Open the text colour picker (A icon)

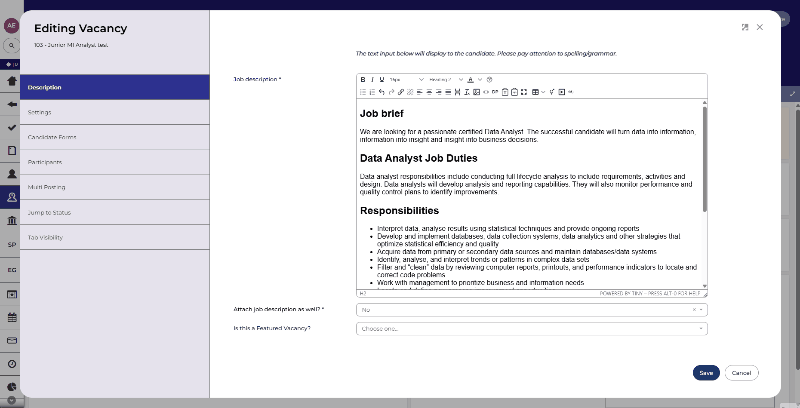[x=470, y=80]
